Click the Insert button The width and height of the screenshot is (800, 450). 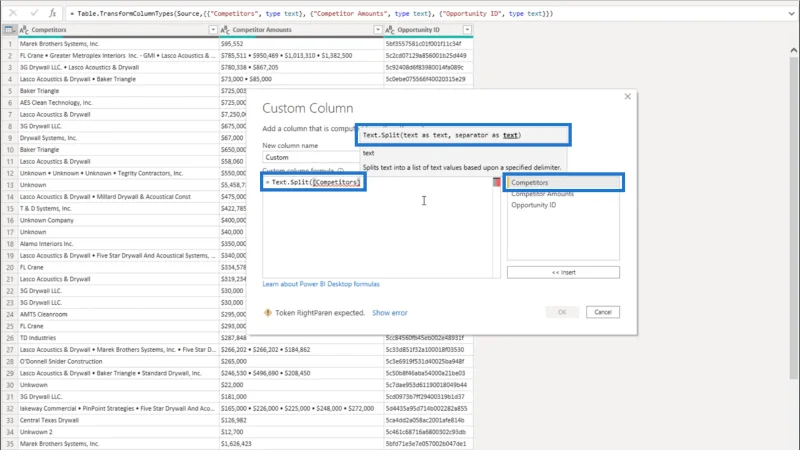563,272
